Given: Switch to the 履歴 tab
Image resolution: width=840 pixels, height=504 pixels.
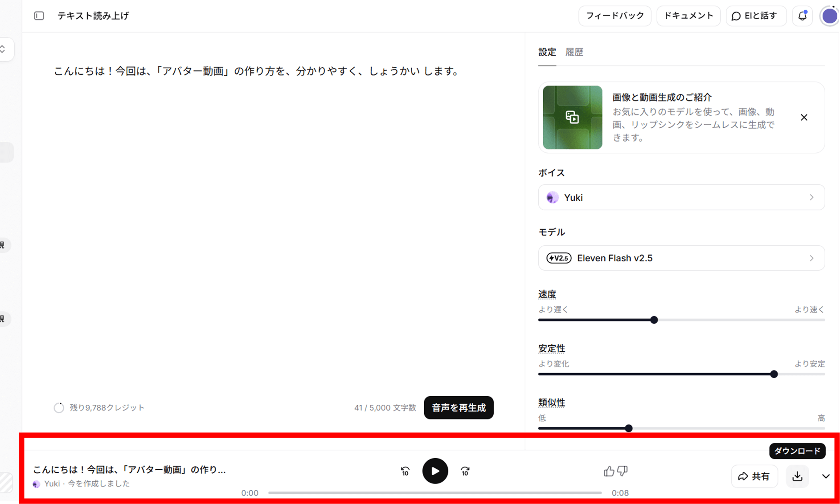Looking at the screenshot, I should tap(574, 52).
